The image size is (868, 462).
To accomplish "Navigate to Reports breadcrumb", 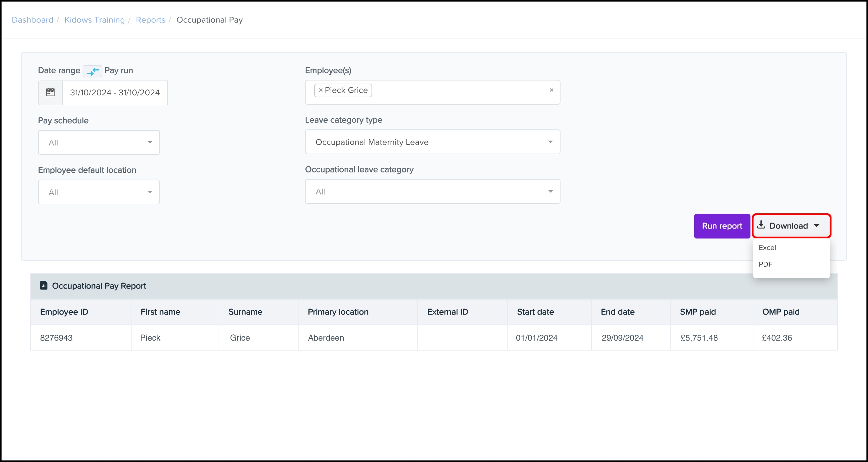I will [150, 20].
